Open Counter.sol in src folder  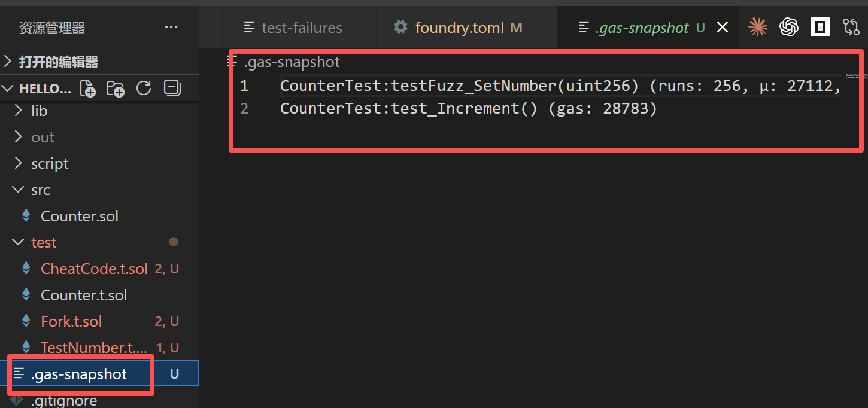coord(79,217)
